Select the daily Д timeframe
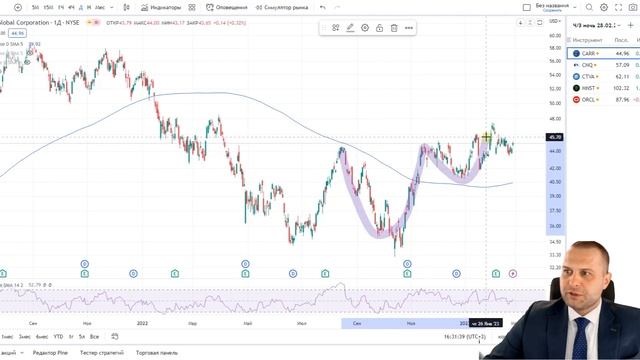Image resolution: width=640 pixels, height=360 pixels. tap(81, 7)
